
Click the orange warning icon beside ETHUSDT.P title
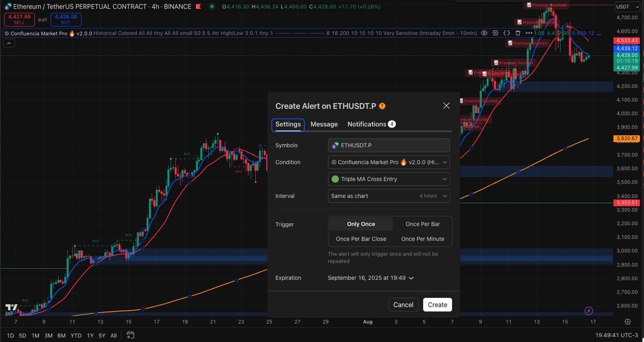point(382,106)
